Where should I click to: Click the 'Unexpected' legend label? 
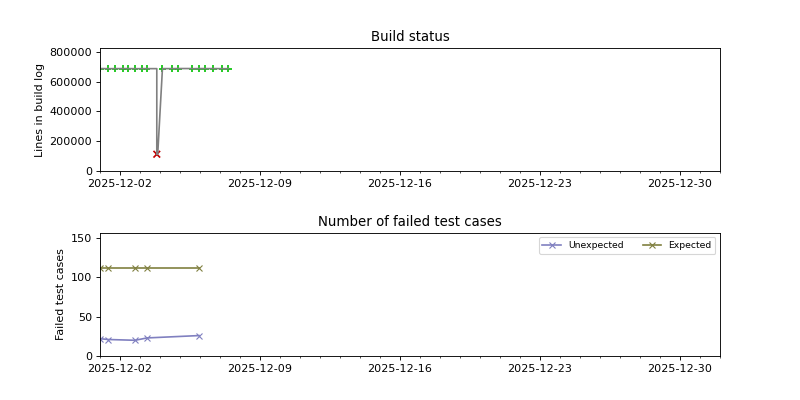(595, 245)
